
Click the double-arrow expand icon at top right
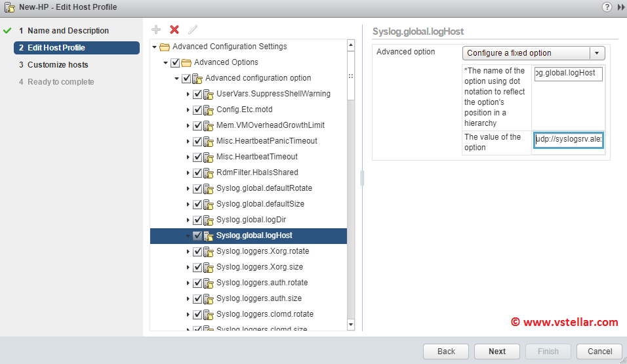pos(621,7)
